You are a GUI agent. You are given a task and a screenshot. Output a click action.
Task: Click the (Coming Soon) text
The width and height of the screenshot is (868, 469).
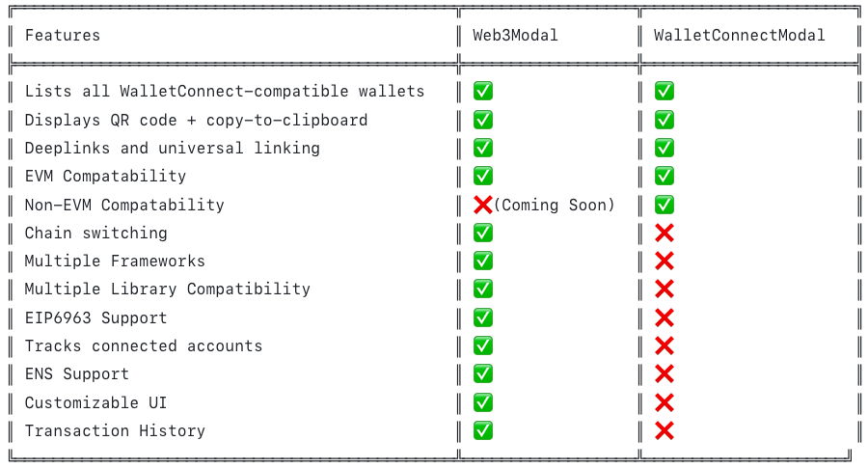555,205
